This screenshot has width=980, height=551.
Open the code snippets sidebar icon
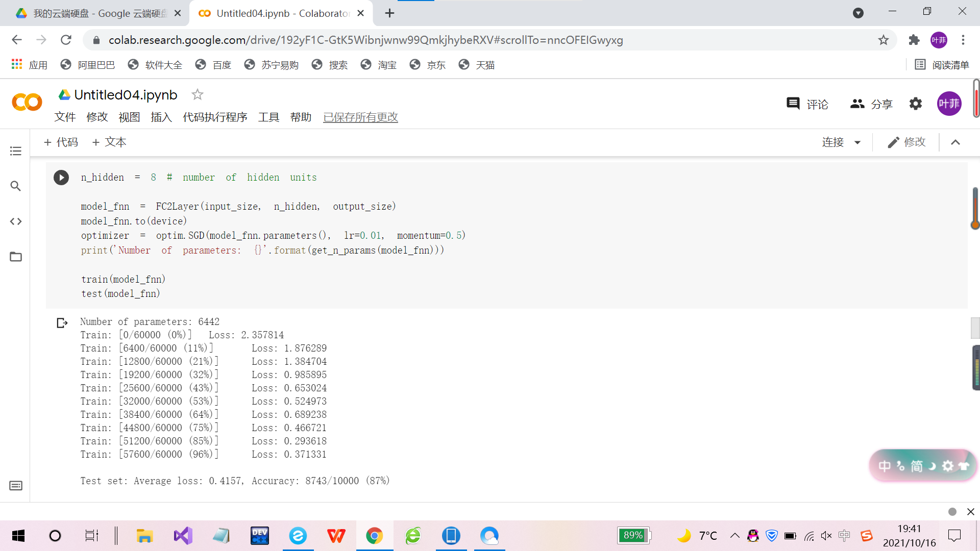pyautogui.click(x=16, y=221)
